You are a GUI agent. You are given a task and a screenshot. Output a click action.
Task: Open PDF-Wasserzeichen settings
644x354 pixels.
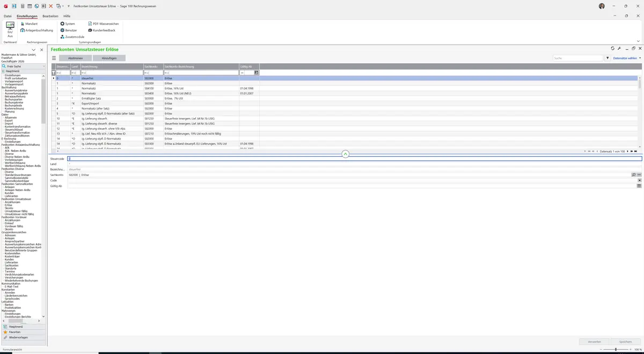point(103,24)
